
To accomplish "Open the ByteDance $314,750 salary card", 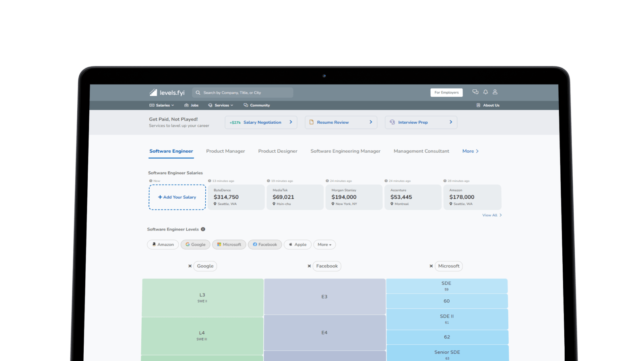I will click(x=236, y=197).
